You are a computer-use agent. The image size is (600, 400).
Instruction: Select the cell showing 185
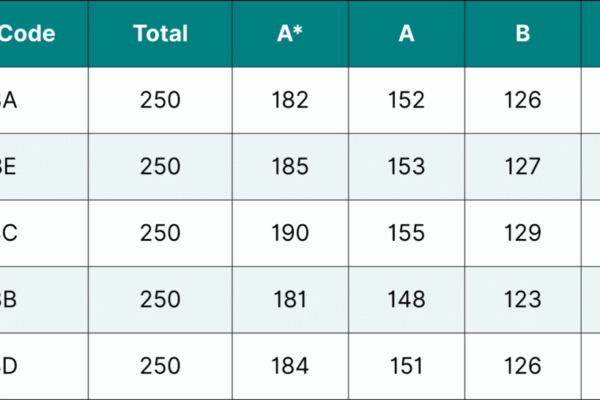tap(290, 166)
